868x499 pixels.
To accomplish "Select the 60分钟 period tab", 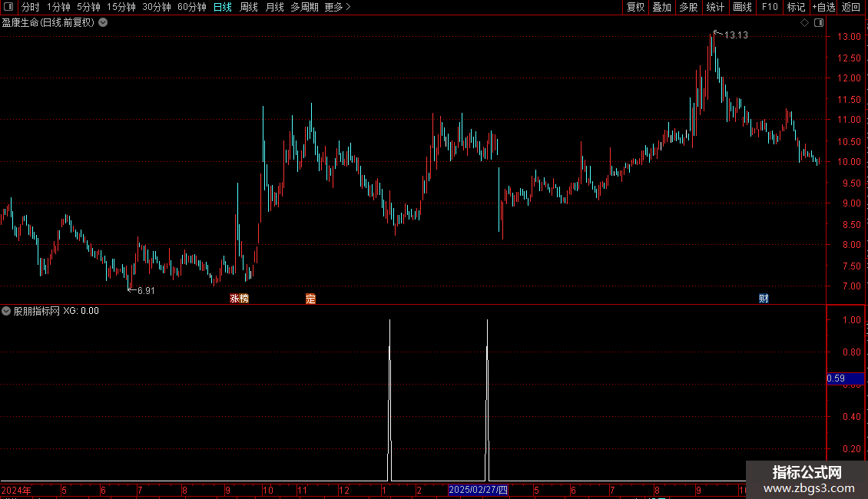I will 192,7.
